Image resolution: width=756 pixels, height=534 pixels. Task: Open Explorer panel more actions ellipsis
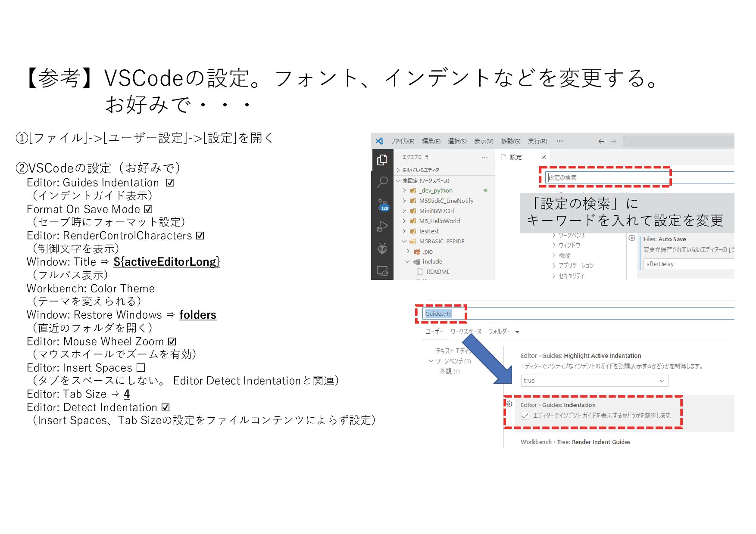(484, 157)
